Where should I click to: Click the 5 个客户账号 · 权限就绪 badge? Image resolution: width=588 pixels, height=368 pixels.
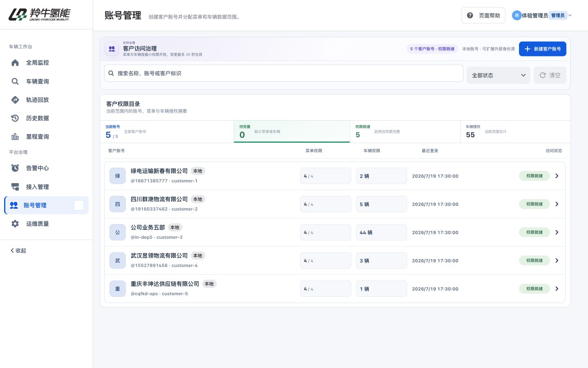point(432,49)
